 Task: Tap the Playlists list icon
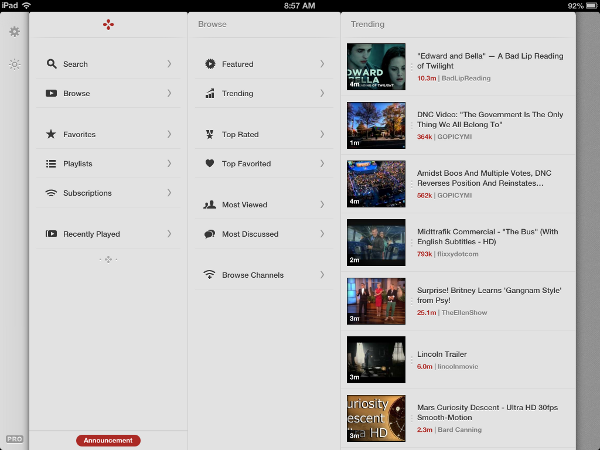(51, 163)
